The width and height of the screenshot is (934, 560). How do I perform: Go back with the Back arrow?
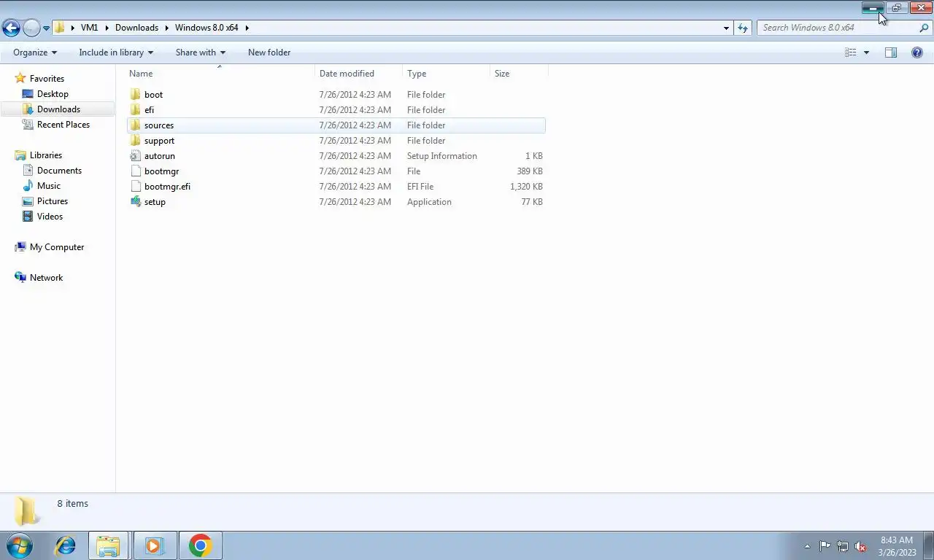click(11, 28)
